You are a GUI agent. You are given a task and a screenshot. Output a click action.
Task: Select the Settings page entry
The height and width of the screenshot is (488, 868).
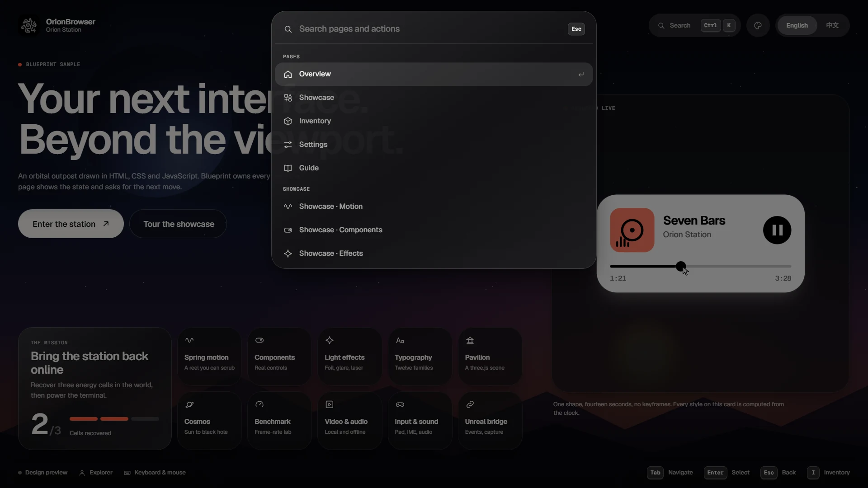(x=434, y=145)
